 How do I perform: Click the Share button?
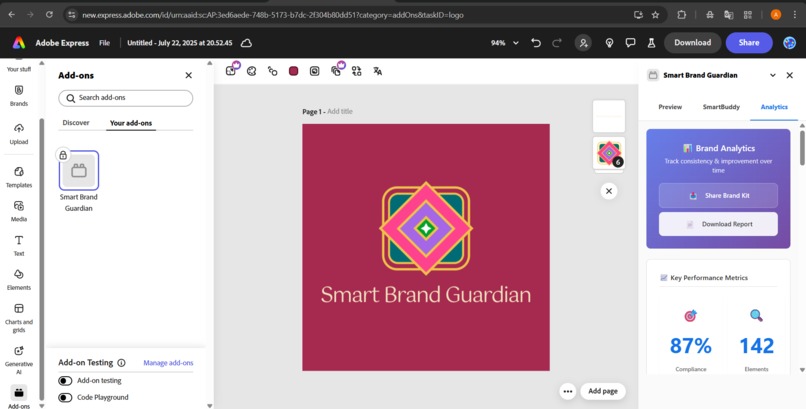click(749, 43)
